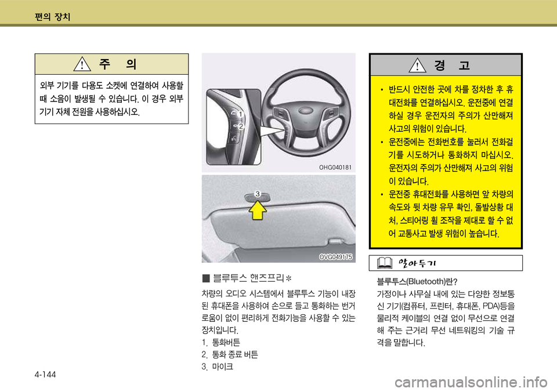Click the page header '편의 장치'
This screenshot has height=392, width=557.
53,17
